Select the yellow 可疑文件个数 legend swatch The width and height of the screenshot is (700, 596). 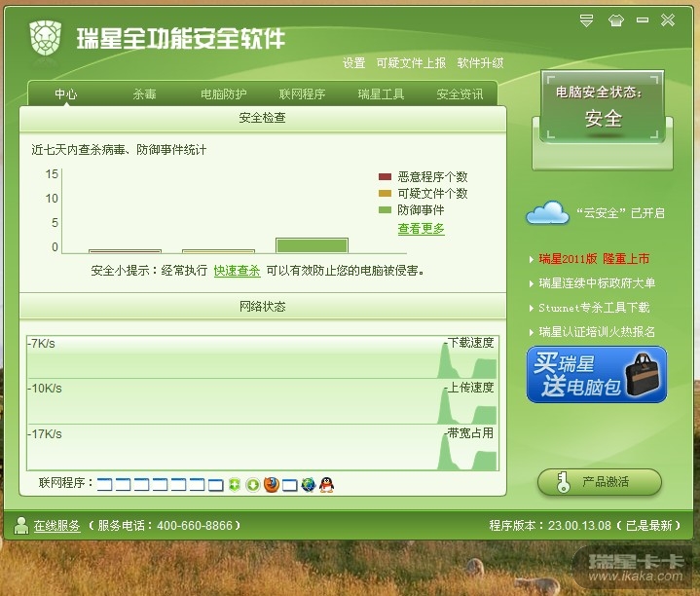tap(385, 193)
